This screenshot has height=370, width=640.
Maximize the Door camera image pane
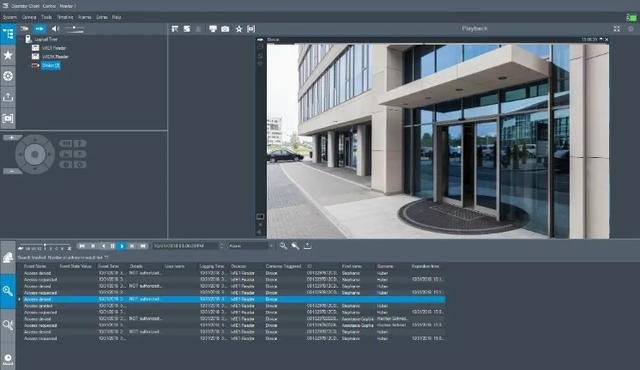(x=602, y=39)
